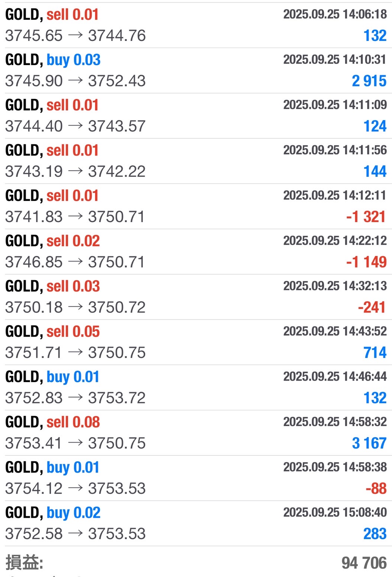Tap the -1 149 loss amount
This screenshot has height=577, width=392.
(x=366, y=262)
